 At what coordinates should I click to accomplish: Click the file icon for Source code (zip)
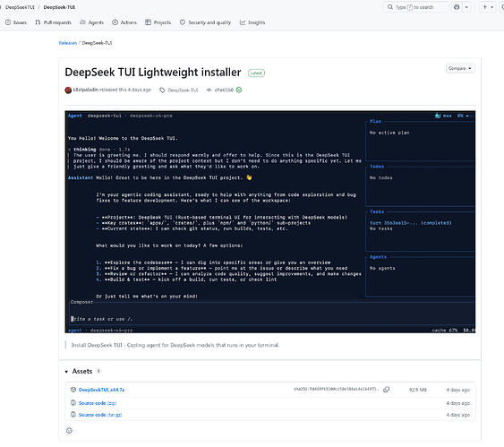pyautogui.click(x=73, y=402)
